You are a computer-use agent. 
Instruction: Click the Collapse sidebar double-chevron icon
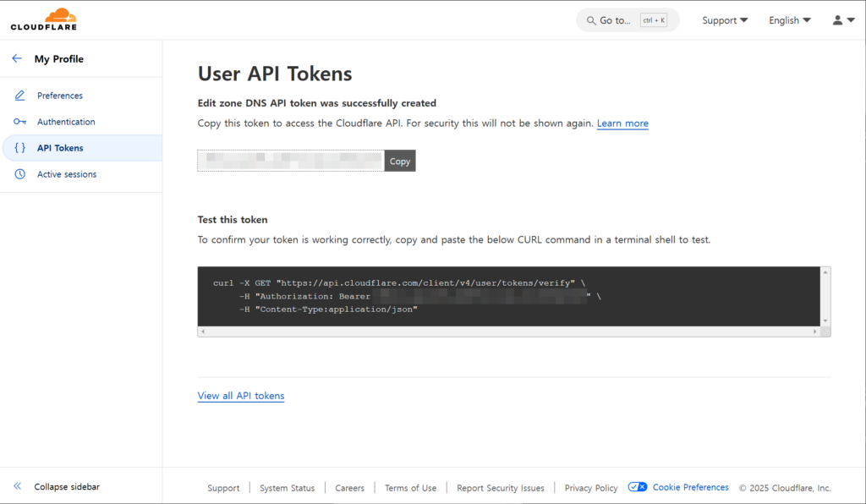tap(17, 487)
